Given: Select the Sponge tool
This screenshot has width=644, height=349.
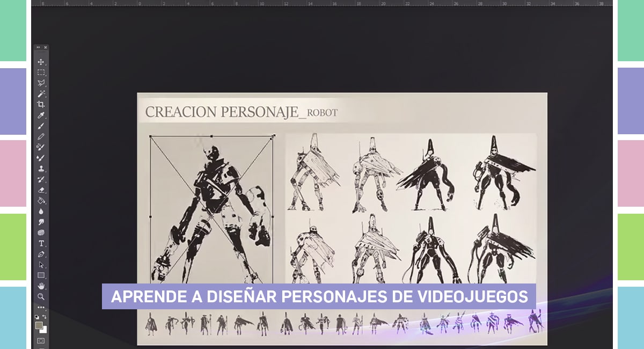Looking at the screenshot, I should point(41,232).
